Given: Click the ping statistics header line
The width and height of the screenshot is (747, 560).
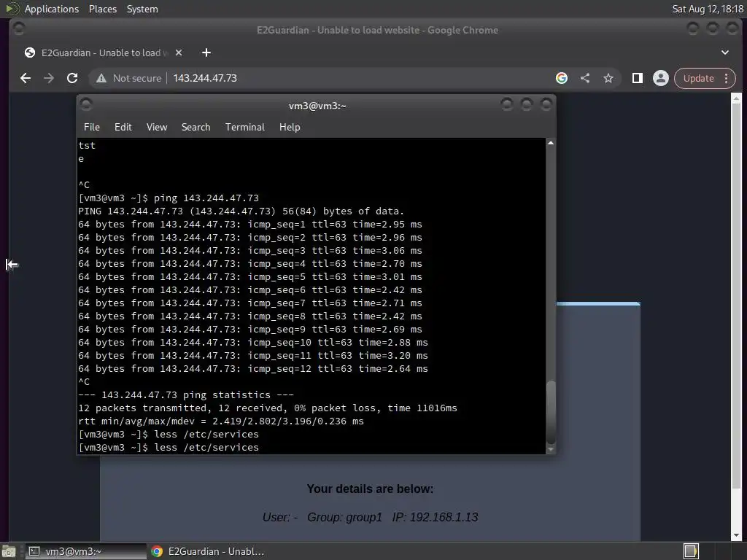Looking at the screenshot, I should pos(186,394).
